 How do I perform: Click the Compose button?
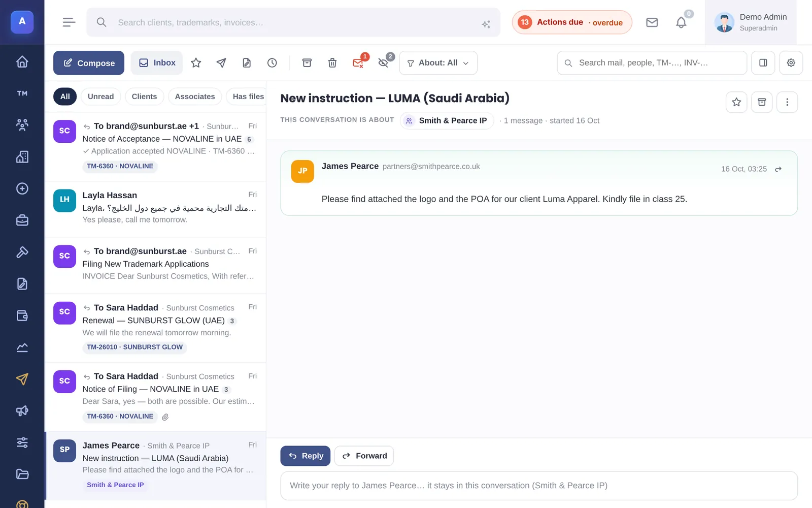[x=89, y=63]
